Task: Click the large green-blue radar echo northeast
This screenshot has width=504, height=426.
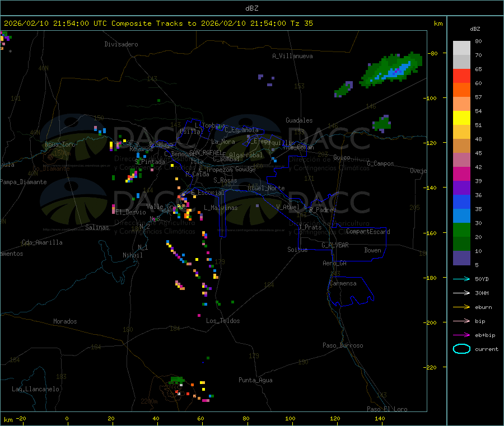Action: pos(391,69)
